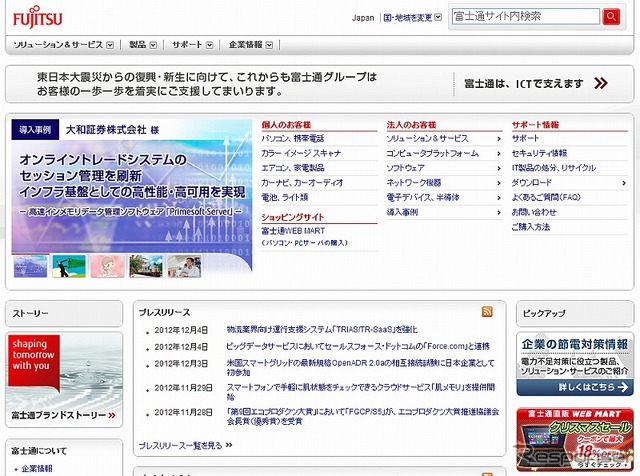Click the chevrons after プレスリリース一覧を見る

click(229, 445)
